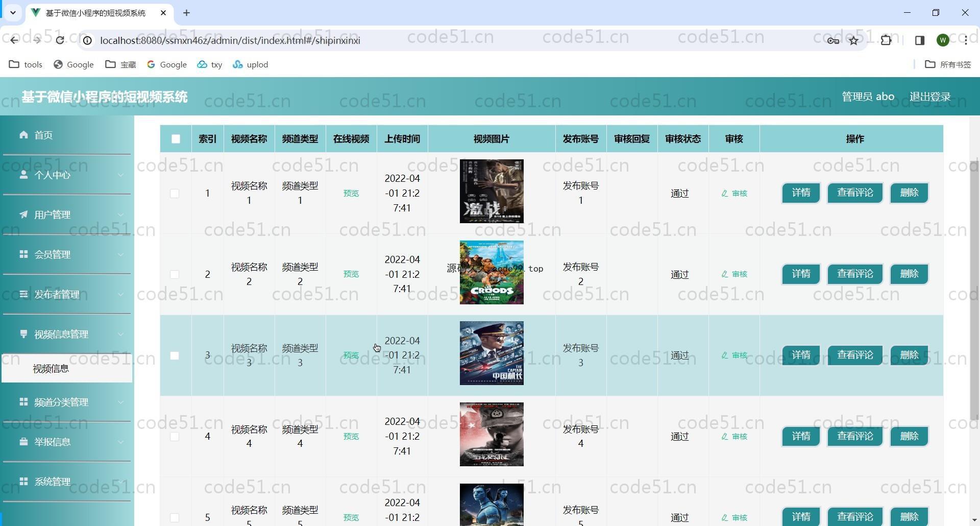Open the 宝藏 bookmark folder
Screen dimensions: 980x526
[x=120, y=64]
